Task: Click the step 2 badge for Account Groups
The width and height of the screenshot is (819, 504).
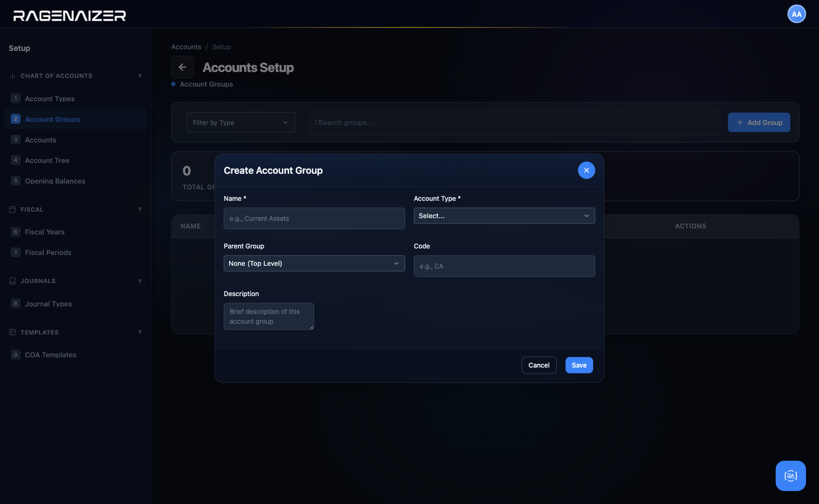Action: coord(16,119)
